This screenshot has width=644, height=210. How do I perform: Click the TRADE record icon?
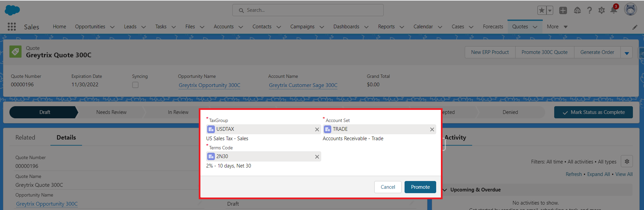[328, 129]
